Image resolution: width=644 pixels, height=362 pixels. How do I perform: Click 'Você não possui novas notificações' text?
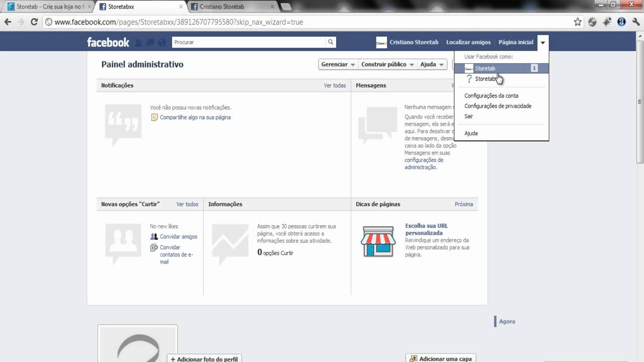[191, 108]
